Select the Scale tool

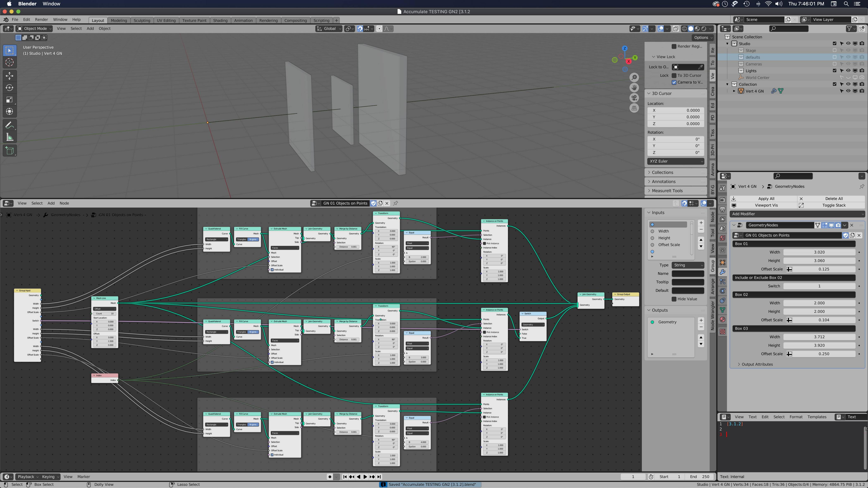tap(10, 99)
